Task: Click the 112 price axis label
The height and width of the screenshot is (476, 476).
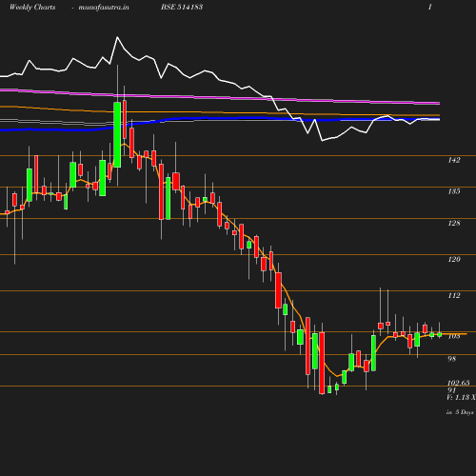Action: (x=454, y=295)
